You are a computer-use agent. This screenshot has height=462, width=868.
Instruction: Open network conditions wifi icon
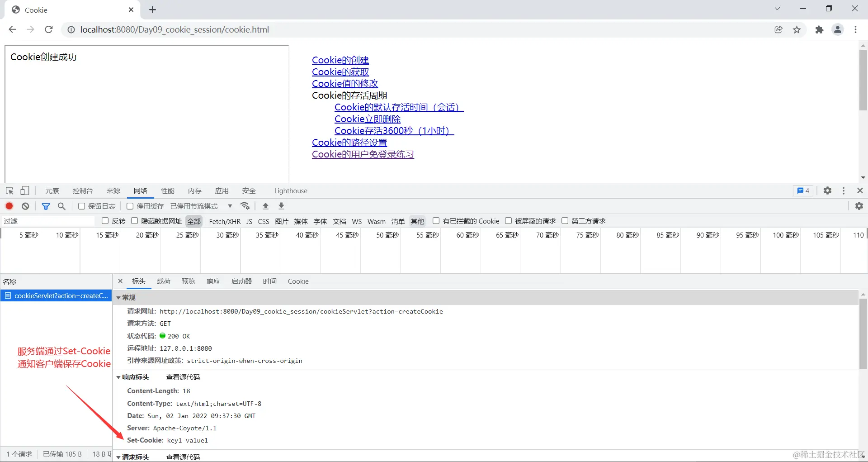point(245,206)
